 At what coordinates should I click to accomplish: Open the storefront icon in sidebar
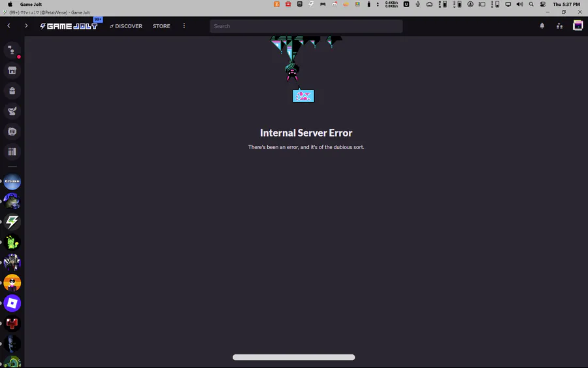pyautogui.click(x=12, y=70)
